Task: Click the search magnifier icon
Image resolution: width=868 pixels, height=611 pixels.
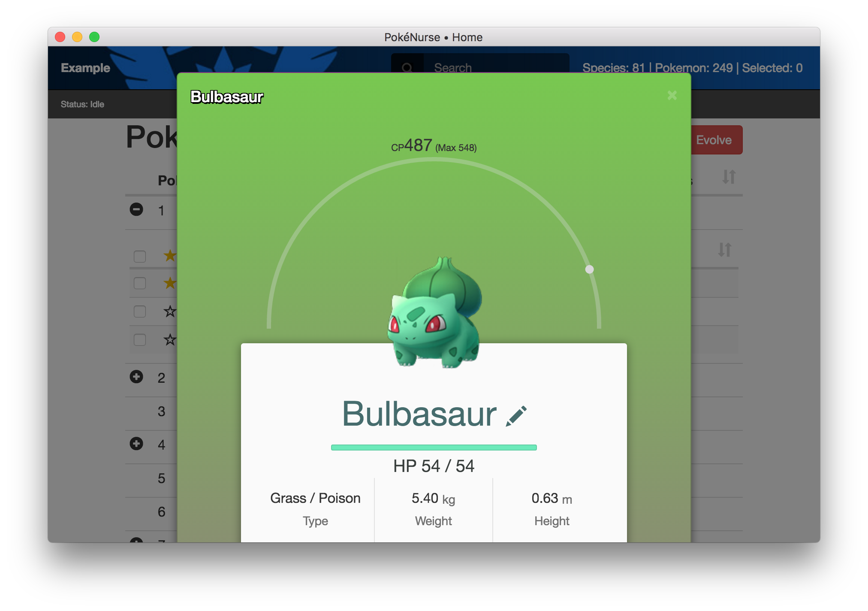Action: click(407, 67)
